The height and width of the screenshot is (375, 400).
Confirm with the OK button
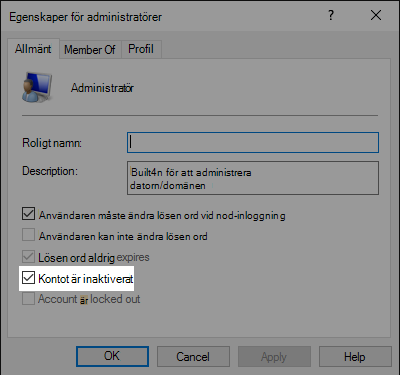tap(112, 356)
